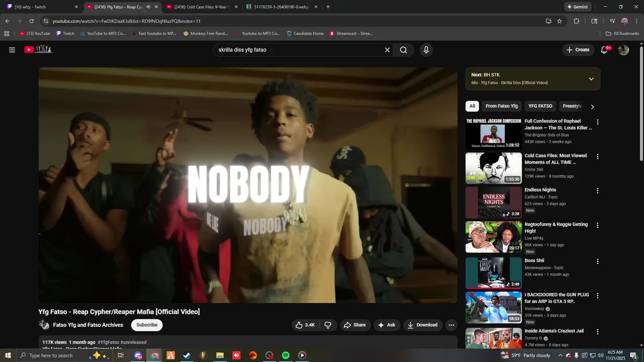Go to the YouTube home logo
Viewport: 644px width, 362px height.
click(x=38, y=49)
